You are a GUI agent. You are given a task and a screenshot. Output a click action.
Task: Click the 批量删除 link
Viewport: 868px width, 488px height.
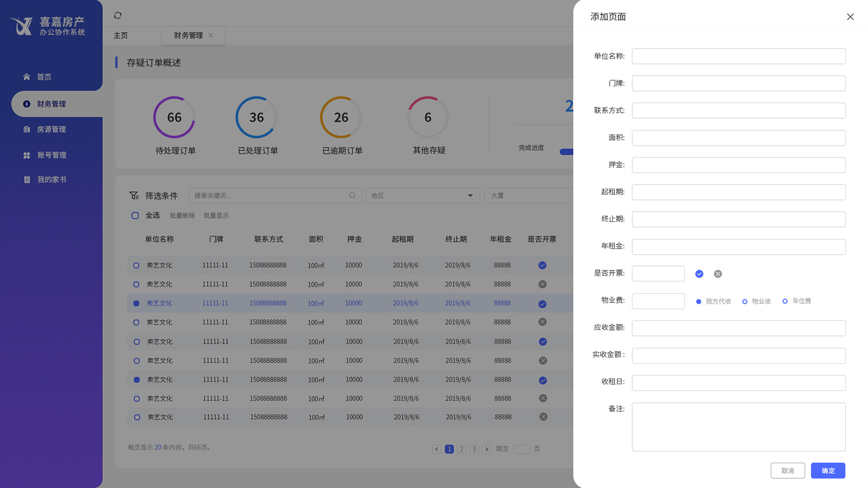(182, 216)
